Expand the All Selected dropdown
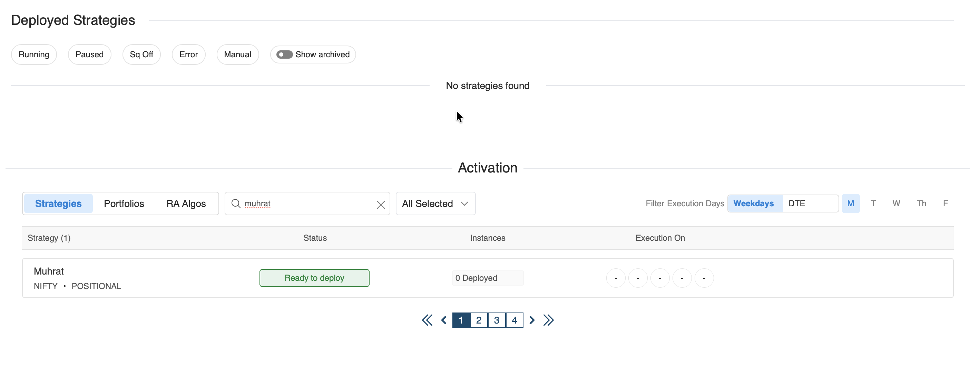Image resolution: width=980 pixels, height=367 pixels. (x=435, y=204)
